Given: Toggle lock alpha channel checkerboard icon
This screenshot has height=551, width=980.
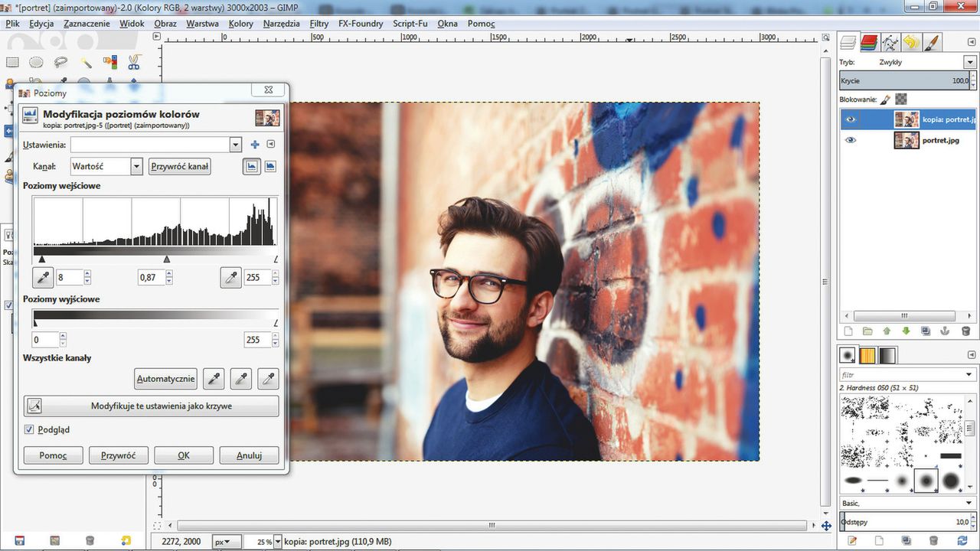Looking at the screenshot, I should [x=901, y=99].
